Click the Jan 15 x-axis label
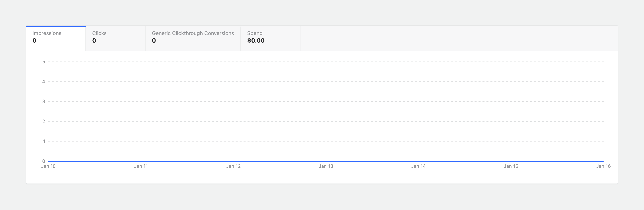 511,166
